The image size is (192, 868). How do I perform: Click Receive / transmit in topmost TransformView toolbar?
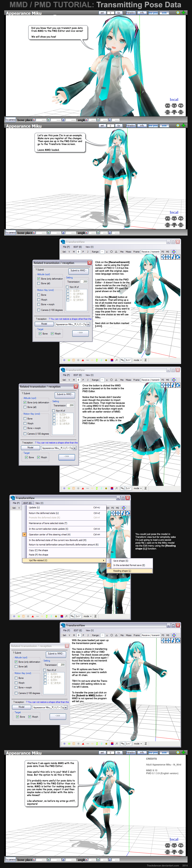pos(151,252)
